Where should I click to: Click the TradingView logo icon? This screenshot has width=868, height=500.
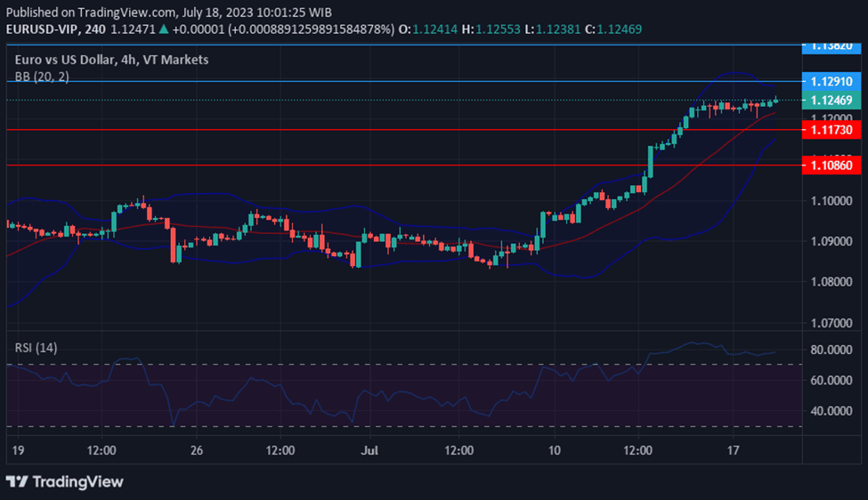(x=17, y=481)
